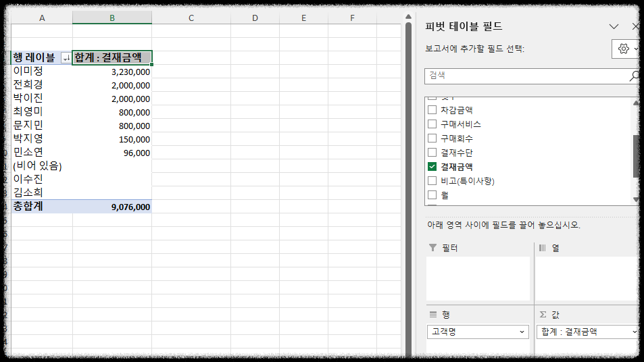Screen dimensions: 644x362
Task: Select the cell 문지민
Action: pyautogui.click(x=42, y=126)
